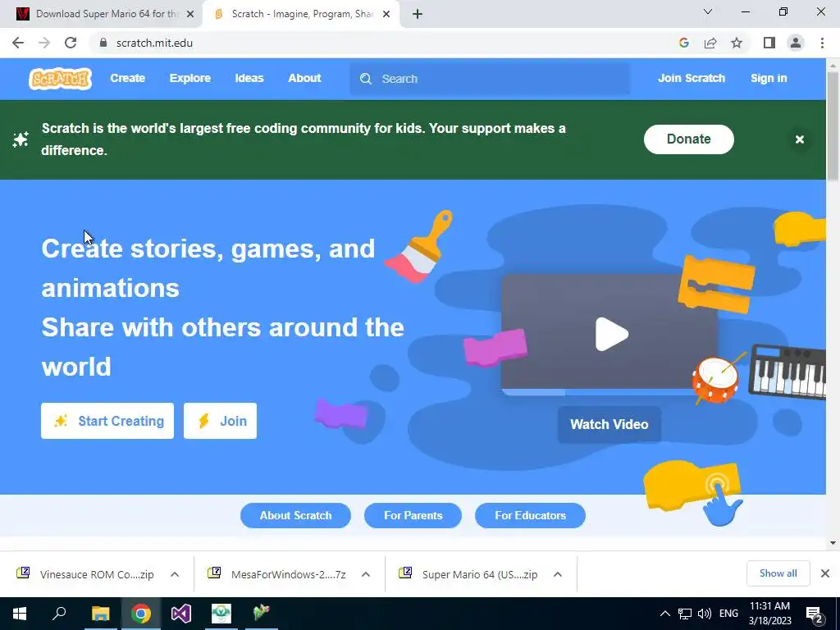
Task: Open the For Parents link
Action: pos(413,515)
